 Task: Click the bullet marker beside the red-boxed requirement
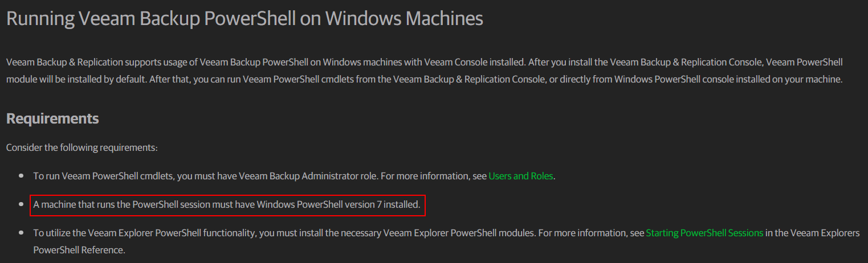pyautogui.click(x=21, y=205)
